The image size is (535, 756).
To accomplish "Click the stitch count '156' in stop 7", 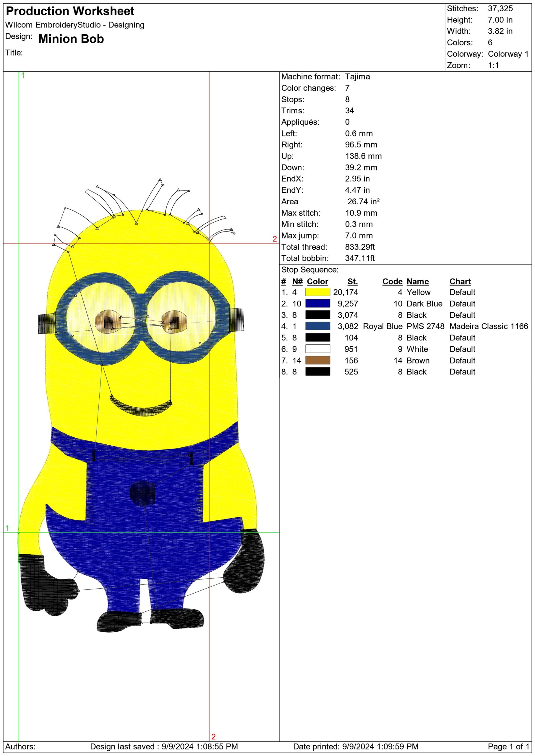I will coord(351,360).
